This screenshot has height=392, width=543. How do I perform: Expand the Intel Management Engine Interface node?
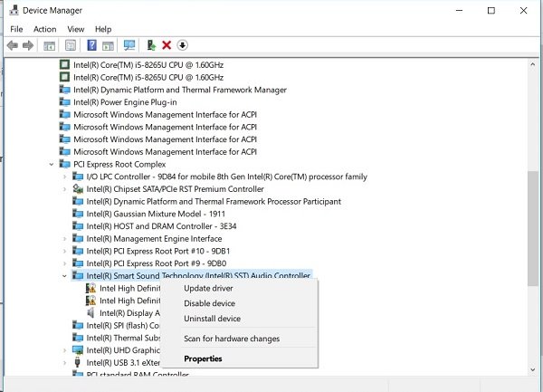(x=64, y=238)
